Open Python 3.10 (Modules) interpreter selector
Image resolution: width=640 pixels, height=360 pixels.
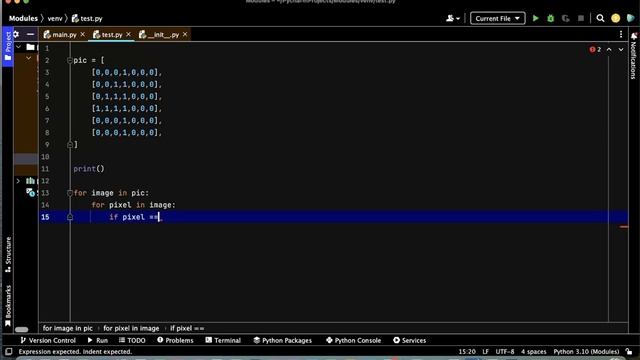pos(586,351)
